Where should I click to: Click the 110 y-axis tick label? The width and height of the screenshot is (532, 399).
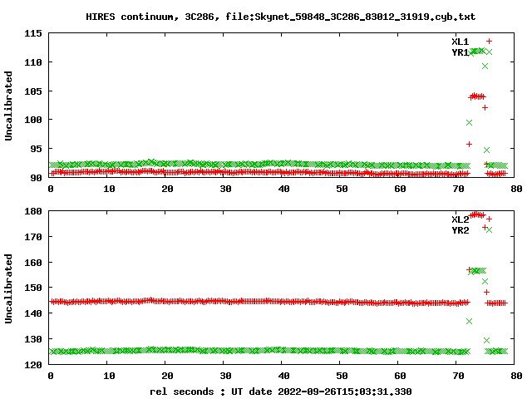[x=33, y=62]
